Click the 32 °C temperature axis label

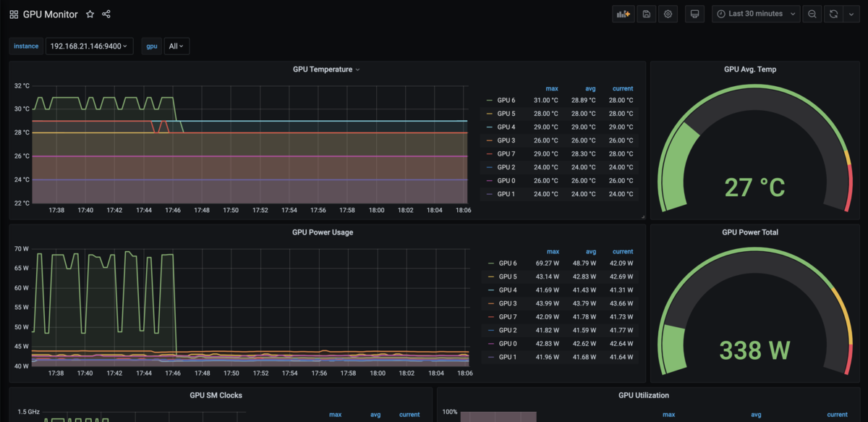[22, 85]
